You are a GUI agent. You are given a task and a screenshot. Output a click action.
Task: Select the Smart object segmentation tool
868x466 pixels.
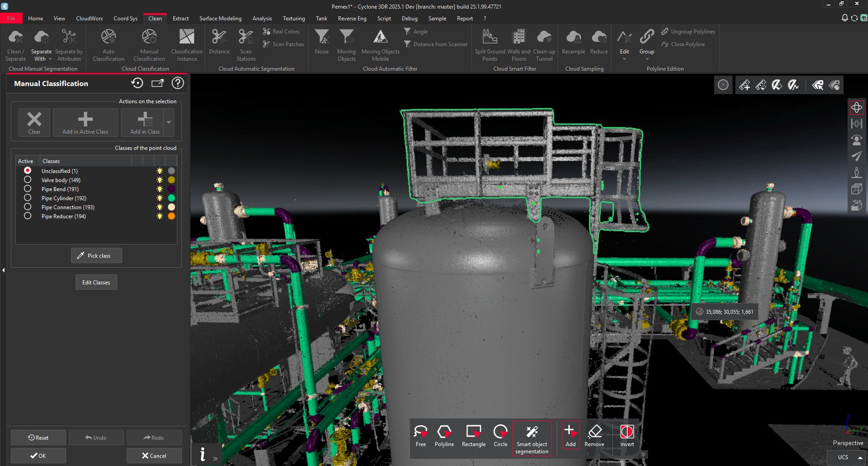pyautogui.click(x=532, y=436)
